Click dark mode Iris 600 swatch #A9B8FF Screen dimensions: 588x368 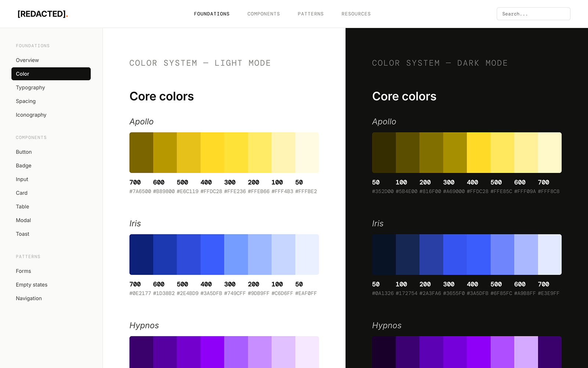526,255
